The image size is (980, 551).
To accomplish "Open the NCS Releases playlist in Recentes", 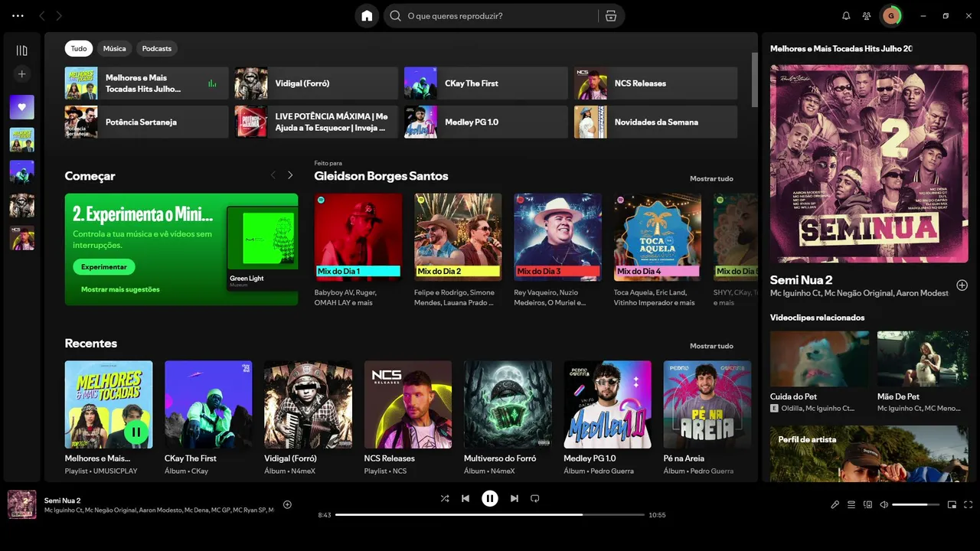I will [x=408, y=405].
